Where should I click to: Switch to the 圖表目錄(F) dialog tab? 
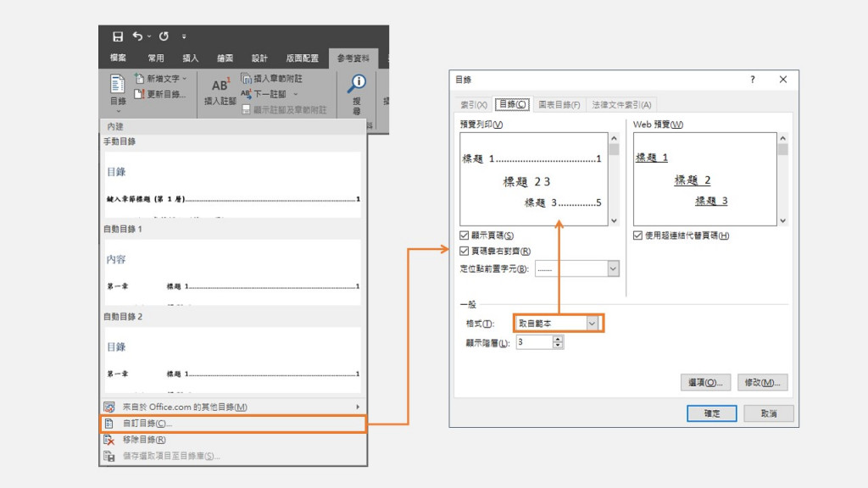pos(559,104)
